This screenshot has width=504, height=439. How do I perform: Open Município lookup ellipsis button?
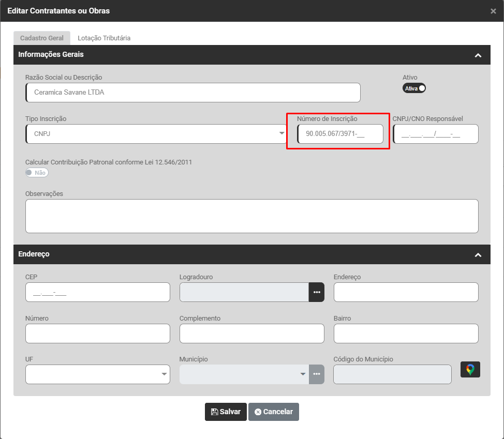tap(317, 374)
